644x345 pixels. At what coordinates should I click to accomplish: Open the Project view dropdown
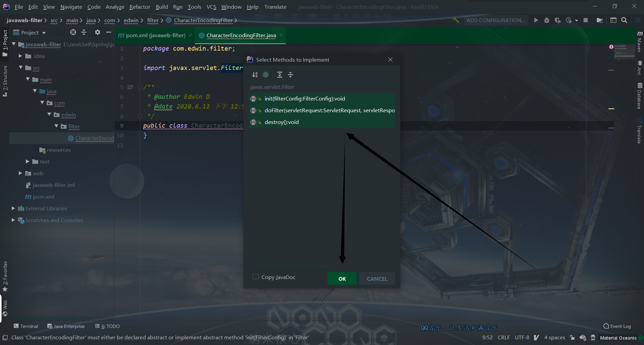pyautogui.click(x=44, y=32)
